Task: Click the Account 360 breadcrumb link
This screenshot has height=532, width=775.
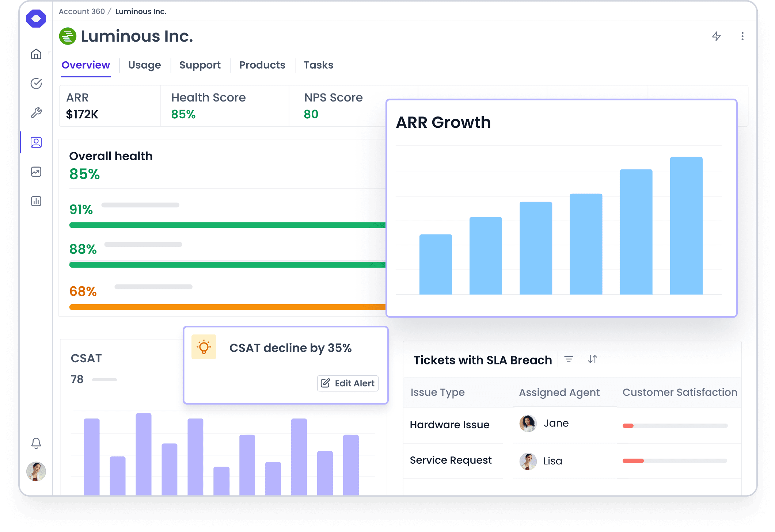Action: 82,12
